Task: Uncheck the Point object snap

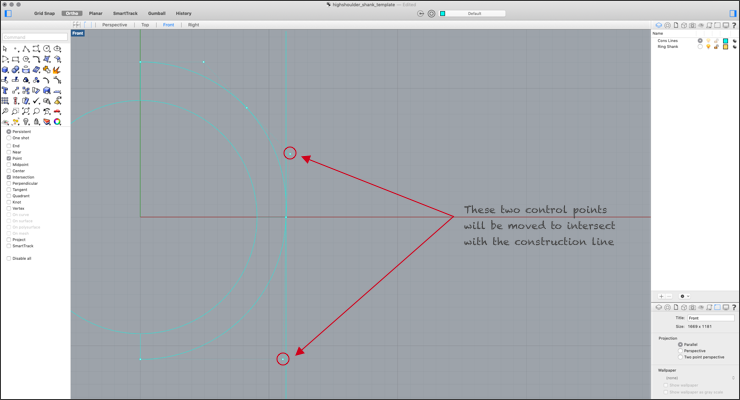Action: pos(9,158)
